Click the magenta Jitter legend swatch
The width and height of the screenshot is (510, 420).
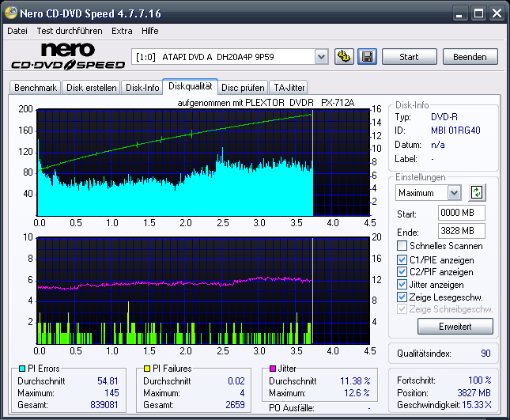point(273,369)
